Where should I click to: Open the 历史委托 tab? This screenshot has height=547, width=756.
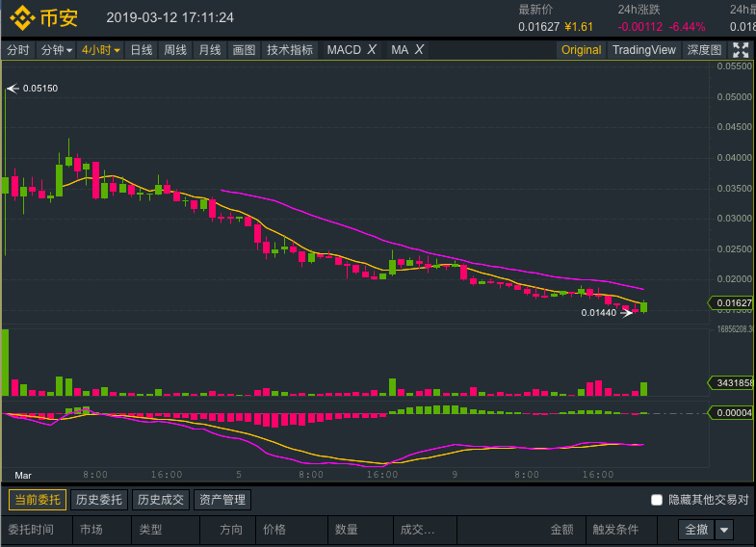[99, 500]
